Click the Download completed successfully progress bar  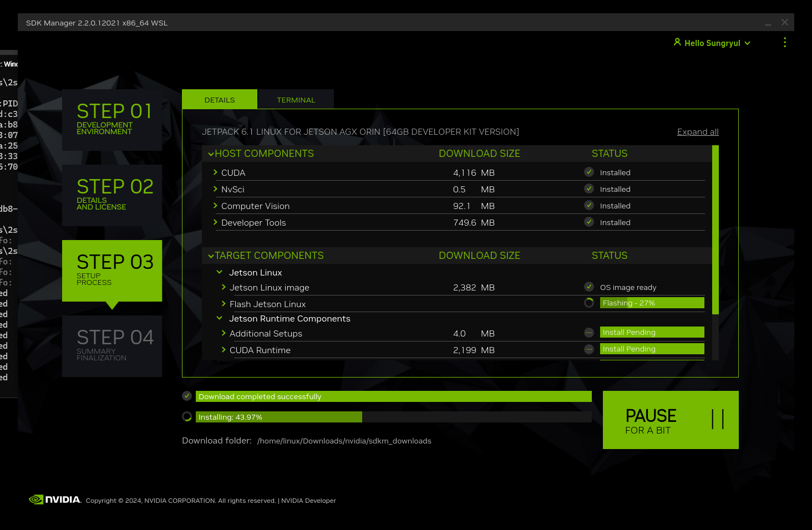tap(394, 396)
